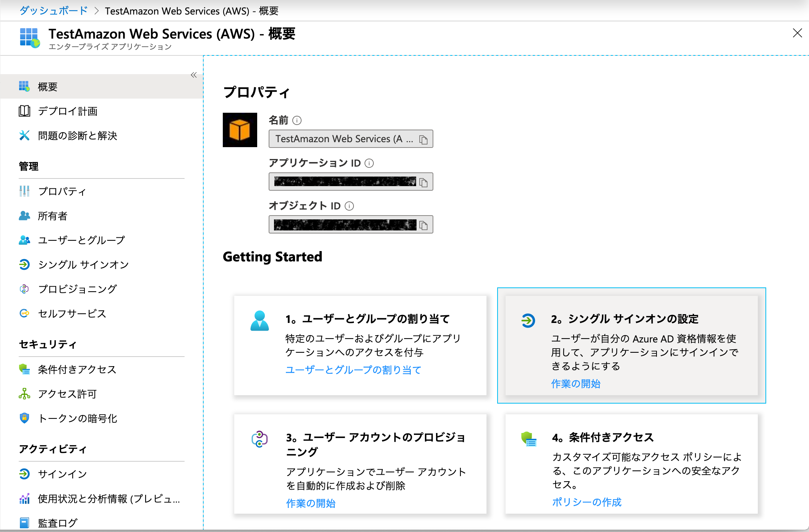Go to ダッシュボード breadcrumb link
This screenshot has height=532, width=809.
54,11
